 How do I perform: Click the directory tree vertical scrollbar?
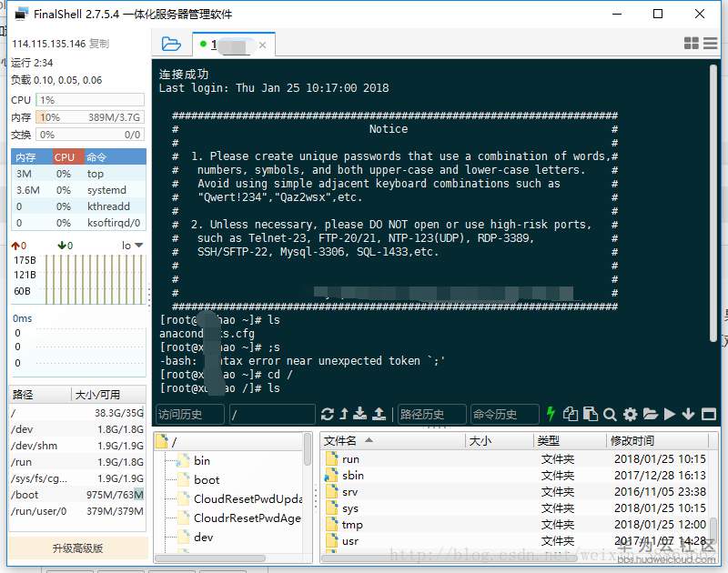coord(308,449)
